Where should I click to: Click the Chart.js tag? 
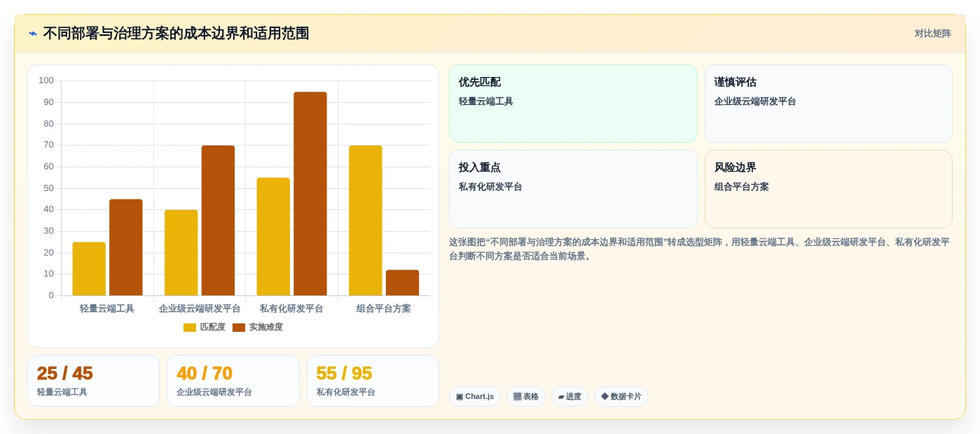pyautogui.click(x=475, y=396)
